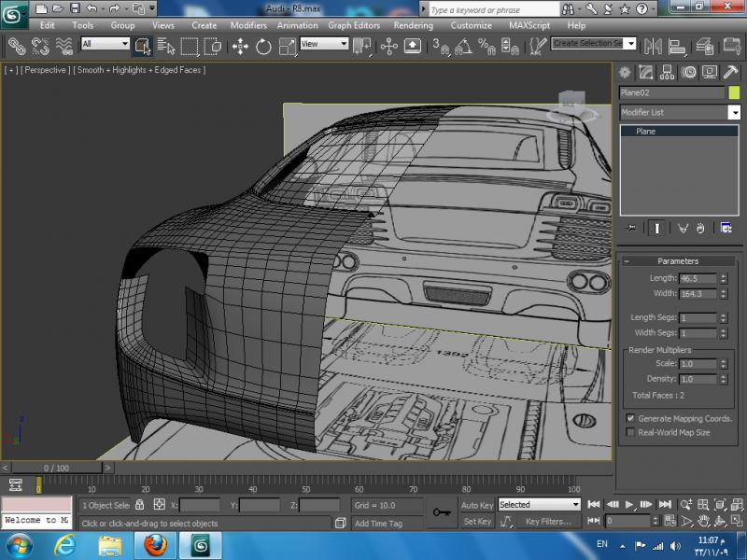This screenshot has height=560, width=747.
Task: Switch to the Hierarchy command panel tab
Action: (667, 73)
